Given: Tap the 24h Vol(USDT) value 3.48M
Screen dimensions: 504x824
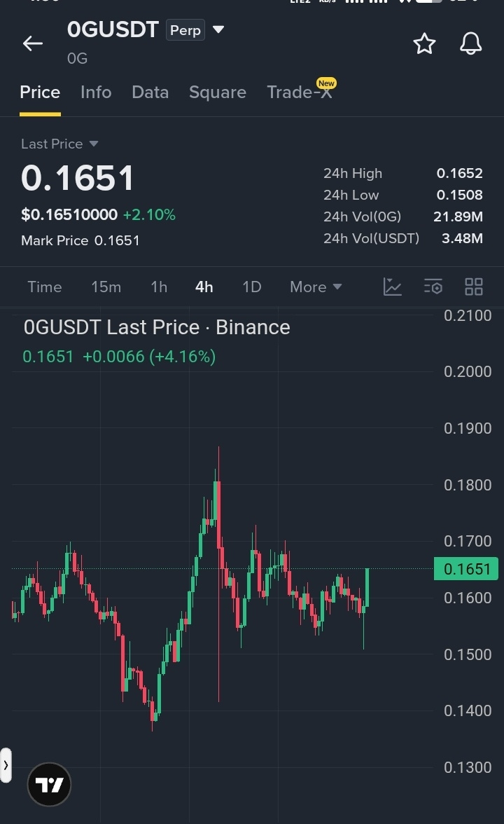Looking at the screenshot, I should click(x=462, y=238).
